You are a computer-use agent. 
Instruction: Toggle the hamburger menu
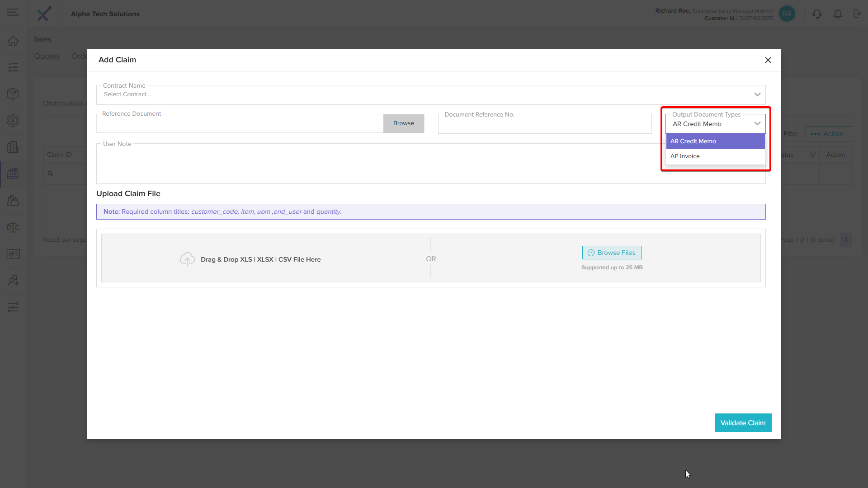click(x=13, y=13)
